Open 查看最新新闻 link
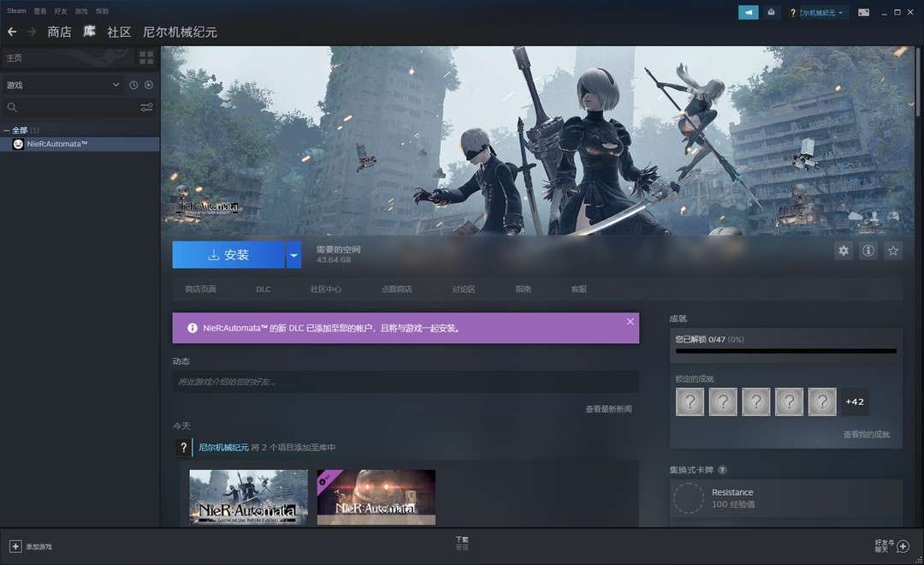 click(x=608, y=409)
